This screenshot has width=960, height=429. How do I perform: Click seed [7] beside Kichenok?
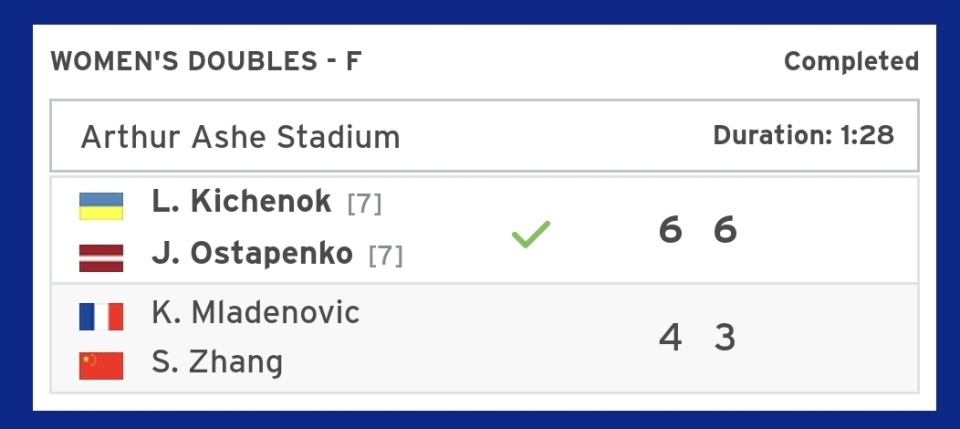364,204
